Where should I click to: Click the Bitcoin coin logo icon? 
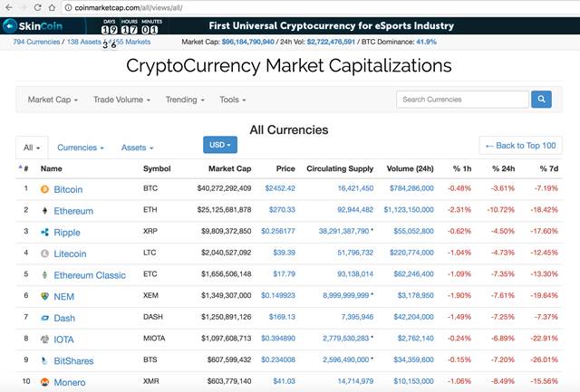point(44,189)
